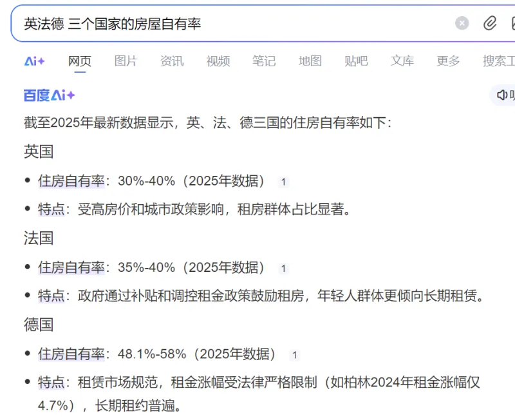The height and width of the screenshot is (420, 515).
Task: Open the 地图 tab
Action: point(310,61)
